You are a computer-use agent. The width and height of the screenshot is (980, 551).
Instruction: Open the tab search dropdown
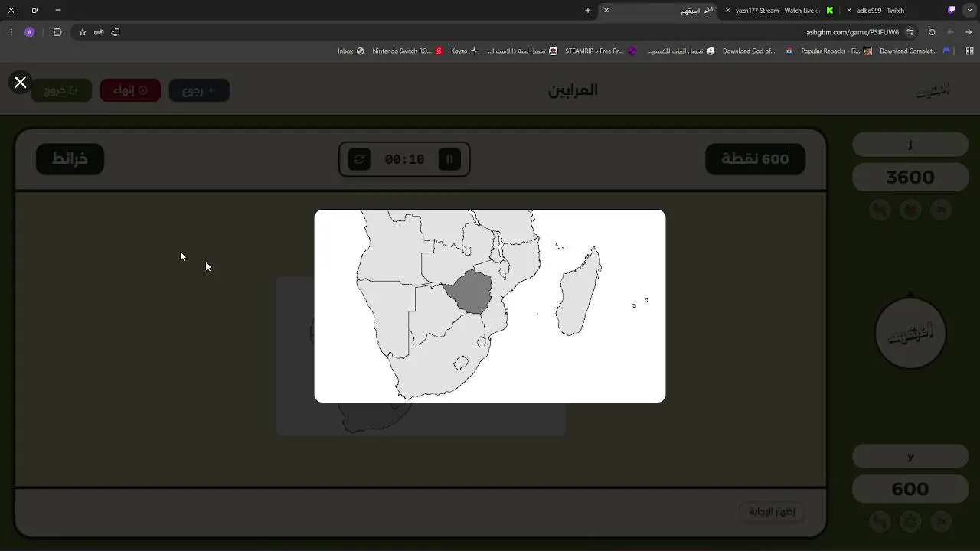969,11
